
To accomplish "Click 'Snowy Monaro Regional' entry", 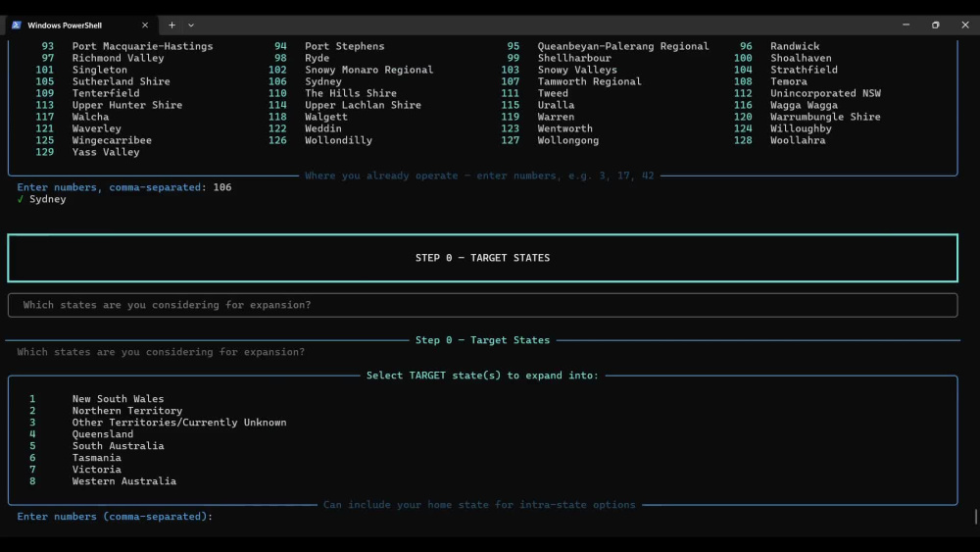I will point(369,70).
